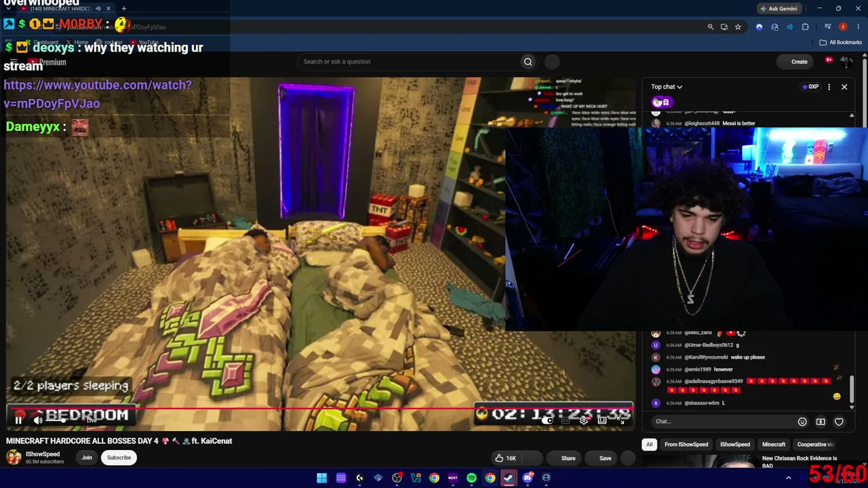The image size is (868, 488).
Task: Open the chat emoji picker
Action: [x=802, y=422]
